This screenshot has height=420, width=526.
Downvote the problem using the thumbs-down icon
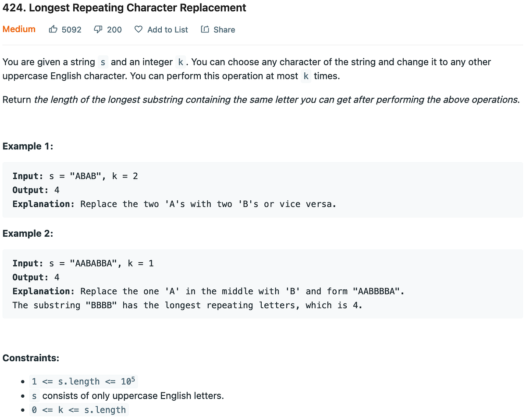97,29
